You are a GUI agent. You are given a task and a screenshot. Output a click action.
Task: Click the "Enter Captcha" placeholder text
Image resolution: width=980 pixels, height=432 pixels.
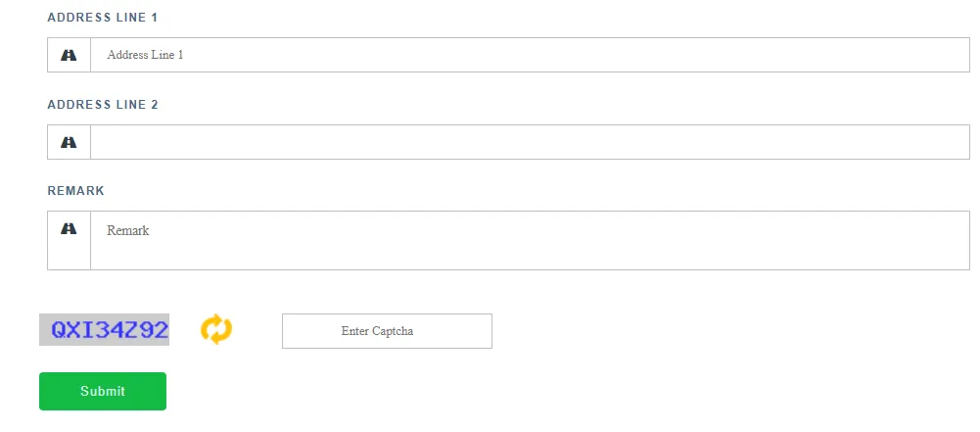[377, 331]
